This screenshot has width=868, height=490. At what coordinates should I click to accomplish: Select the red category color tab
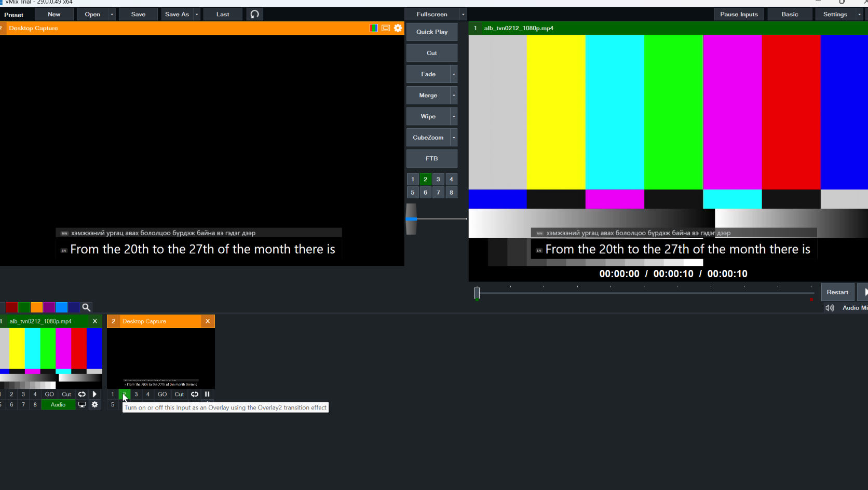click(x=11, y=307)
